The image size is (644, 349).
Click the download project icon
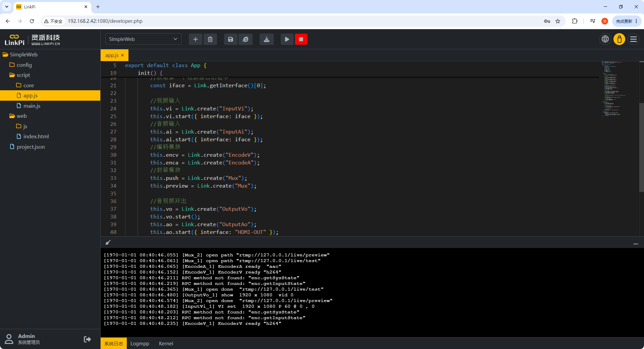coord(267,39)
